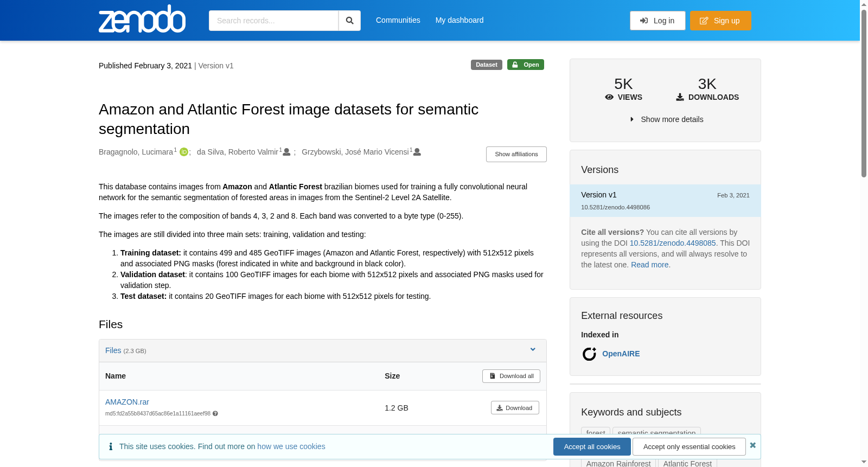Click the semantic segmentation keyword tag
Viewport: 868px width, 467px height.
[656, 432]
